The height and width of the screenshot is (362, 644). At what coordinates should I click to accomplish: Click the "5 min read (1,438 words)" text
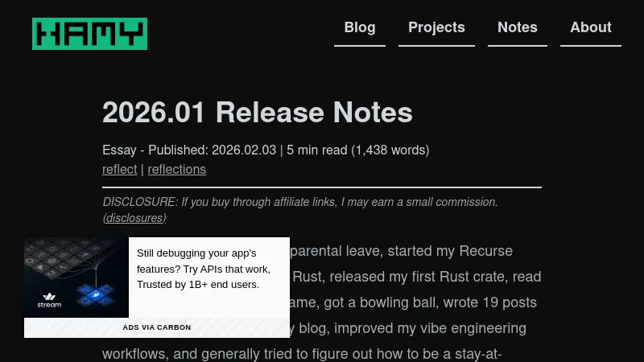tap(357, 150)
